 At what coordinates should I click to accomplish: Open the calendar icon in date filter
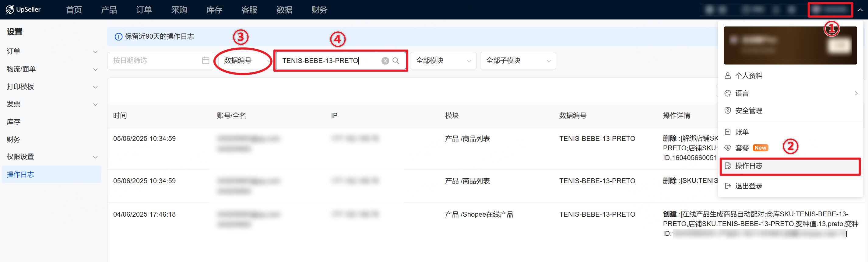click(206, 61)
